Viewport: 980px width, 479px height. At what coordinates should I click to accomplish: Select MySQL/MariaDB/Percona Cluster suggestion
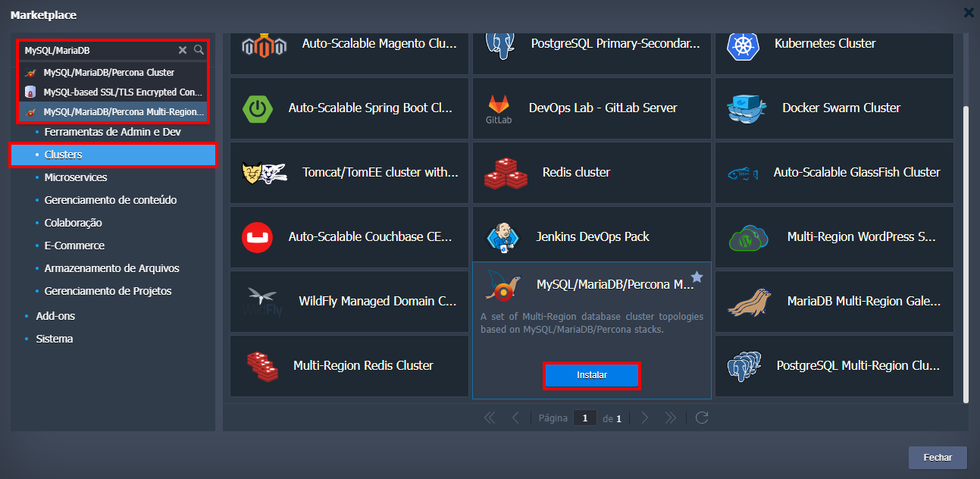coord(108,73)
